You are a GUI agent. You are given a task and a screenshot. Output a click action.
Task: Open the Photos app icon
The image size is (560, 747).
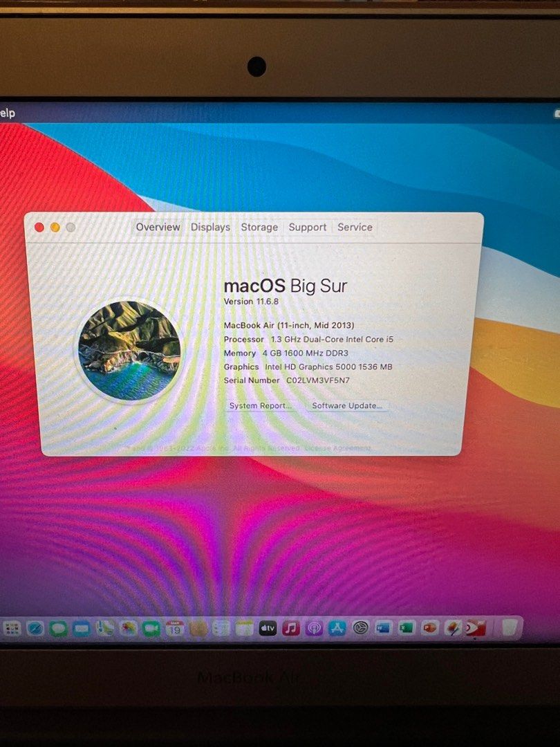coord(129,629)
